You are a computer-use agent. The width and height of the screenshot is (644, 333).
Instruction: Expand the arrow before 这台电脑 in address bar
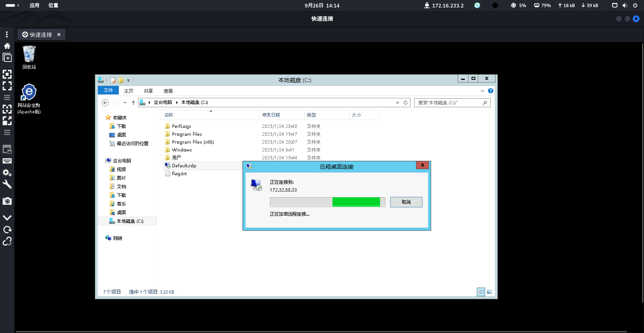[x=149, y=102]
